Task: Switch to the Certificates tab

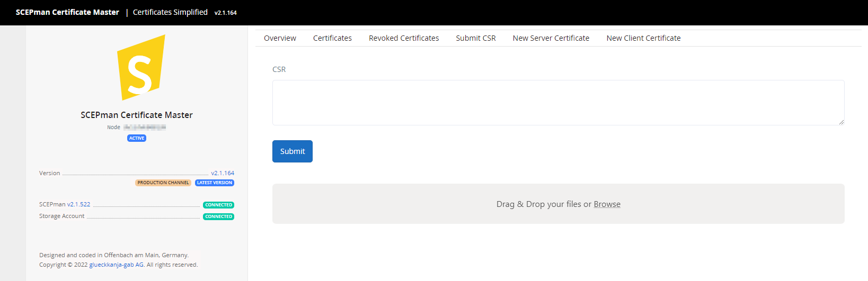Action: 332,38
